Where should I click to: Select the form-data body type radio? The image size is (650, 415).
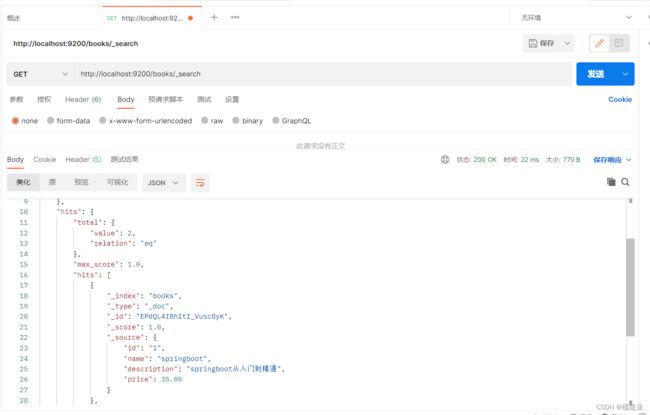50,120
